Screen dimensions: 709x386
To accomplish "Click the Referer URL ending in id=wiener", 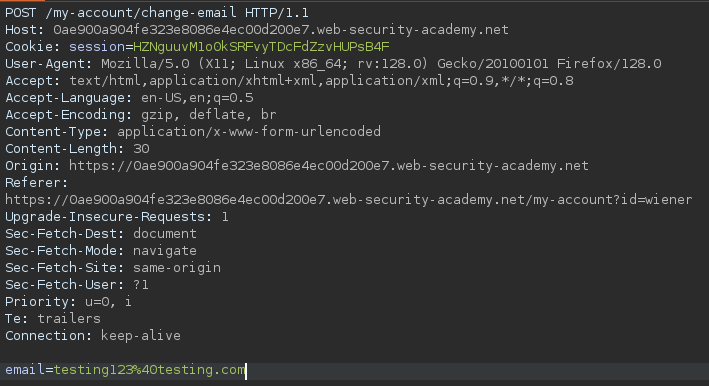I will (x=349, y=200).
